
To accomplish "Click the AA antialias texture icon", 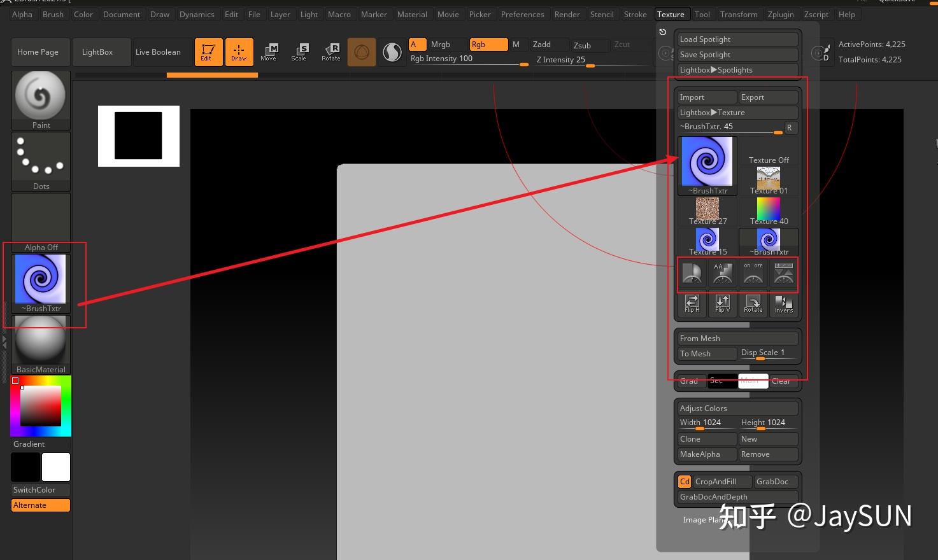I will pos(723,274).
